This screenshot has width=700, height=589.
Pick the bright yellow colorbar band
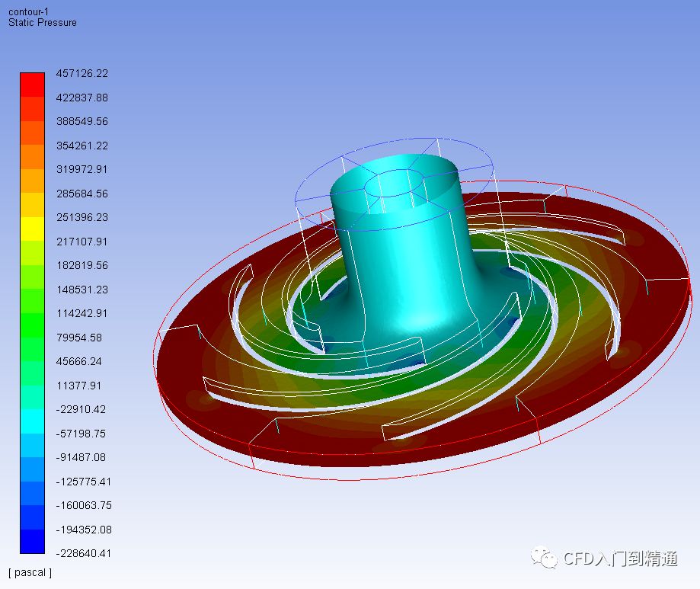[33, 229]
